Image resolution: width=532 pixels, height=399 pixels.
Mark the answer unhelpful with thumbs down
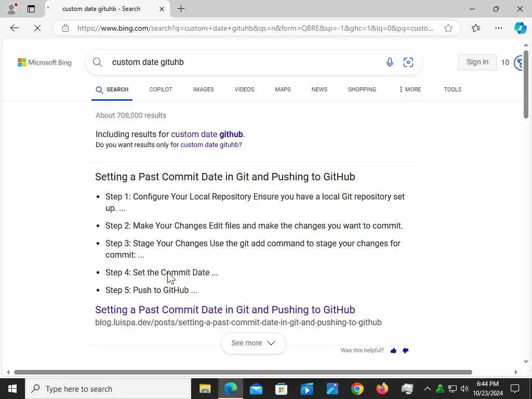pyautogui.click(x=405, y=351)
